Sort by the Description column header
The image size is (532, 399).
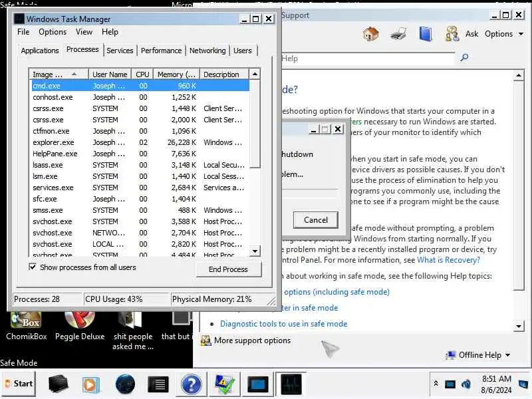[224, 74]
